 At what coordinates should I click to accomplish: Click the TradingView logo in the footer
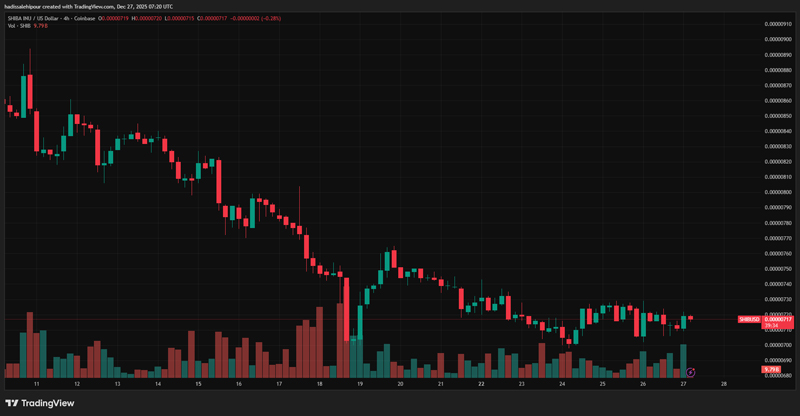40,403
